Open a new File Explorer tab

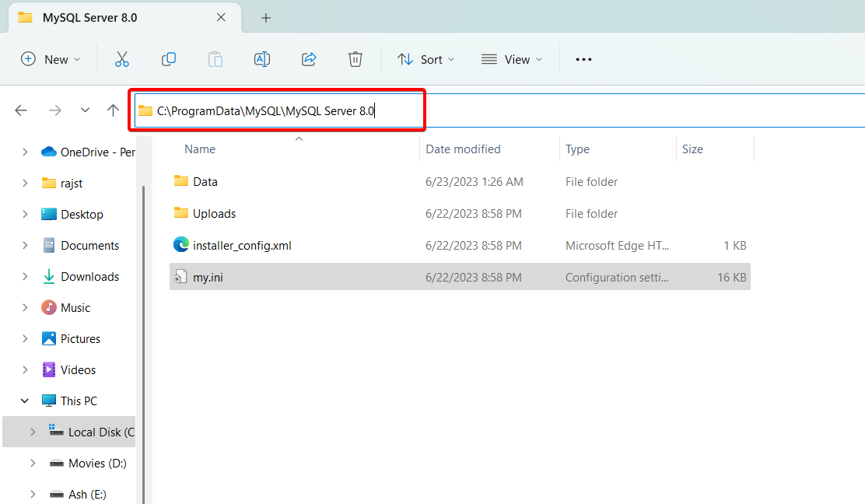coord(266,16)
